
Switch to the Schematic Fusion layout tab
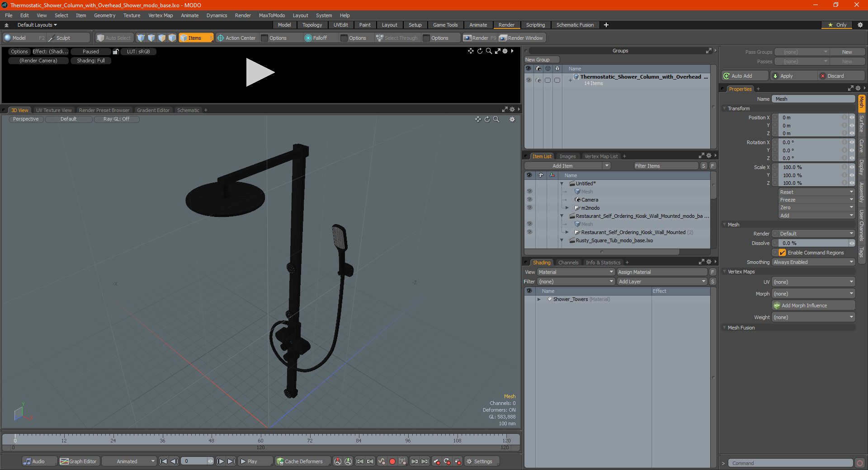(575, 25)
